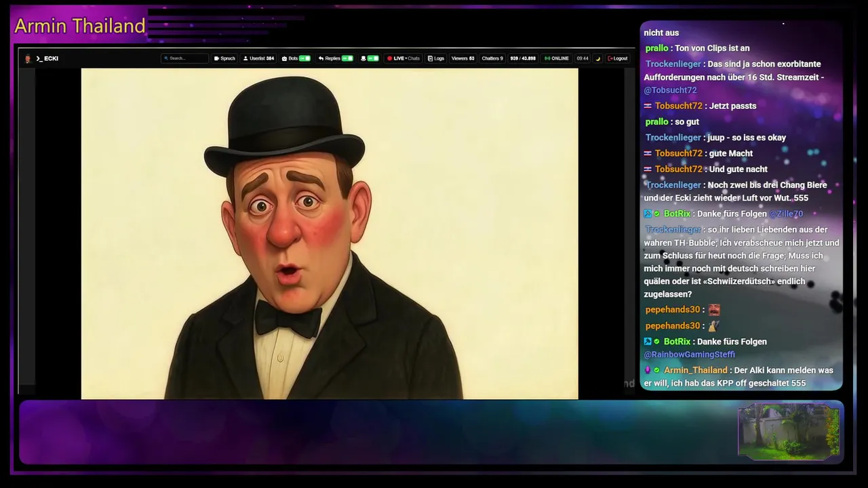Viewport: 868px width, 488px height.
Task: Click the blue bot badge before the RainbowGamingSteffi thanks
Action: pyautogui.click(x=648, y=342)
